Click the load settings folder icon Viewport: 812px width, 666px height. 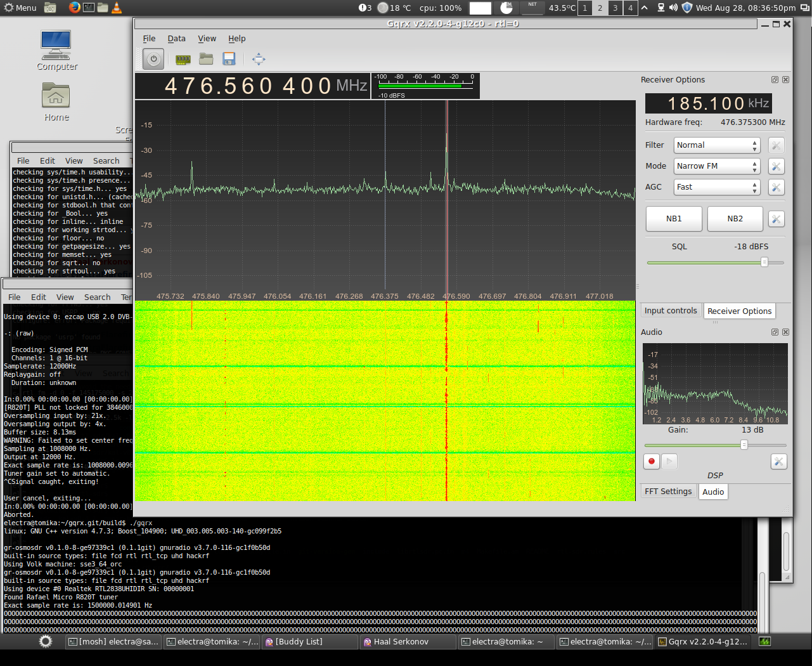[206, 59]
